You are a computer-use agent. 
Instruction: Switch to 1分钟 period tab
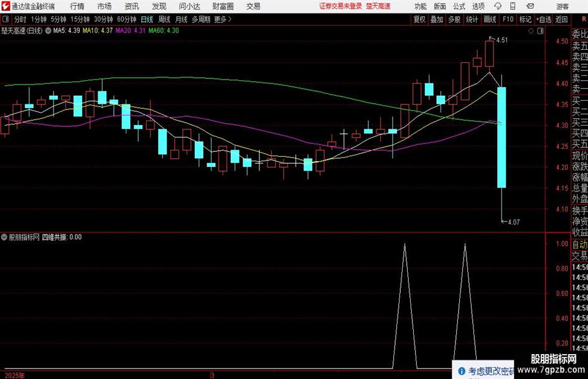coord(39,19)
